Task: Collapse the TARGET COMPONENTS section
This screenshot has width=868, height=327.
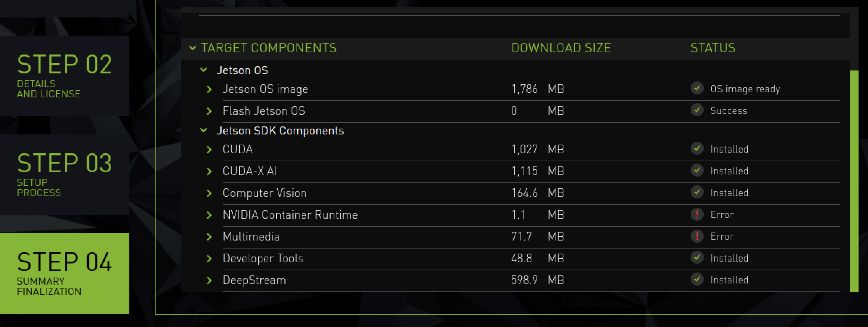Action: coord(193,48)
